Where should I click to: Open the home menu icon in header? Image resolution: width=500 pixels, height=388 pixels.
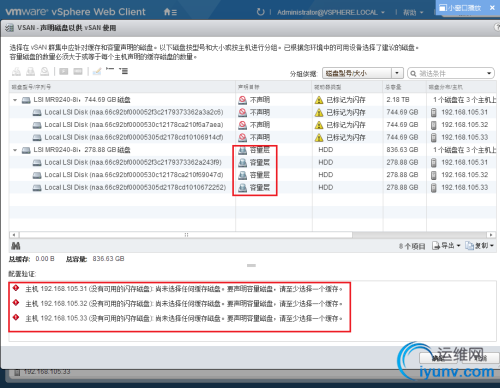point(170,12)
